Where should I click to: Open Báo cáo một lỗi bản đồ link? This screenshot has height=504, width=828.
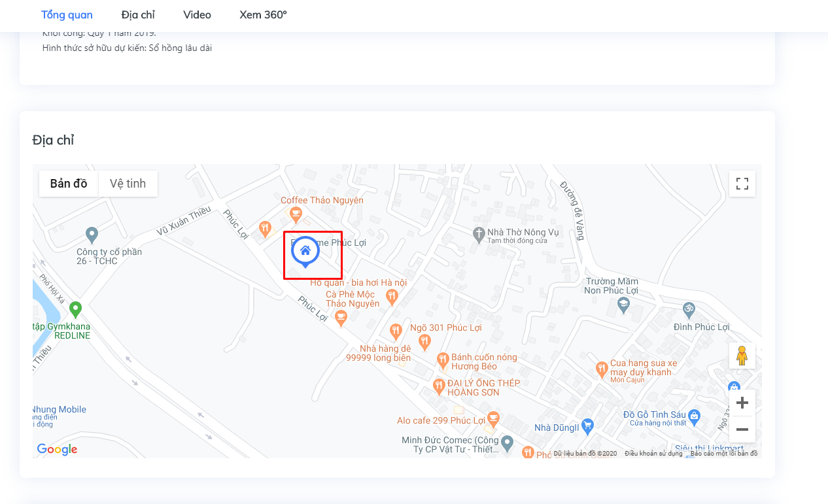pyautogui.click(x=724, y=453)
